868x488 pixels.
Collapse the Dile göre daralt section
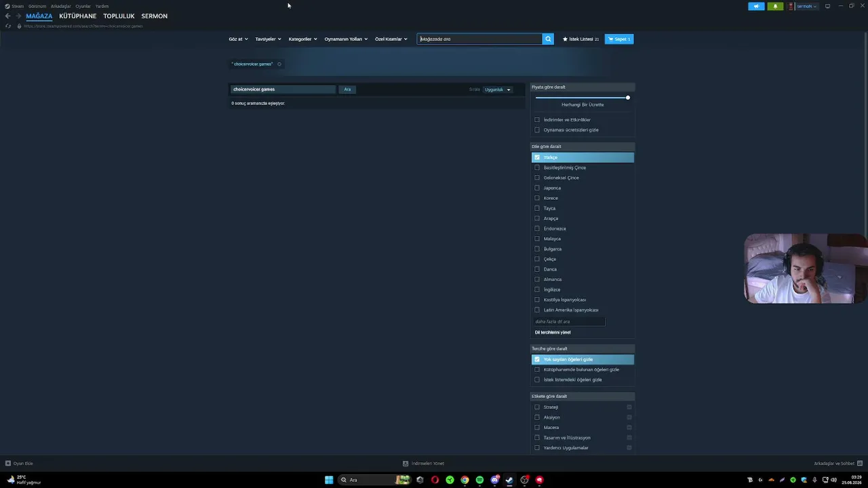pyautogui.click(x=583, y=146)
